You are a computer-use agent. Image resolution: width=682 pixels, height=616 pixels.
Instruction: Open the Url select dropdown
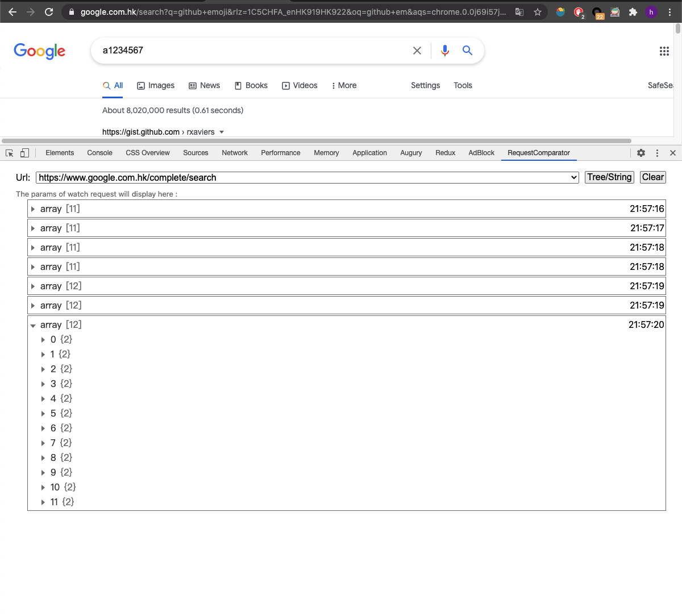(307, 177)
